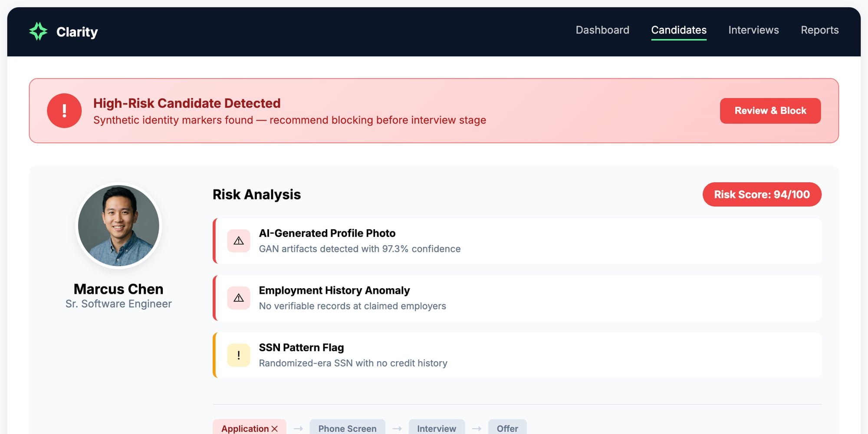Click the Risk Score 94/100 badge
868x434 pixels.
coord(762,194)
